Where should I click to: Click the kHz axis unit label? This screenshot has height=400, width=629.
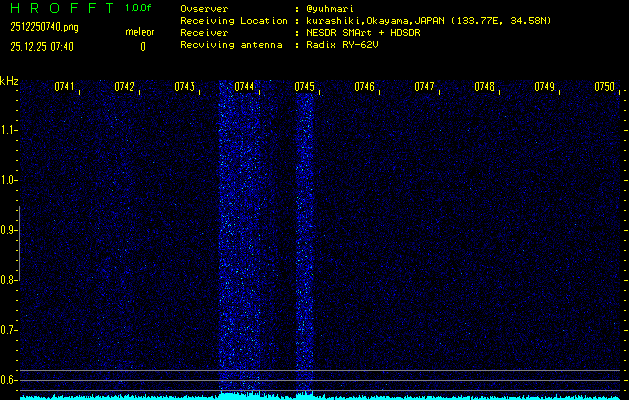(9, 81)
